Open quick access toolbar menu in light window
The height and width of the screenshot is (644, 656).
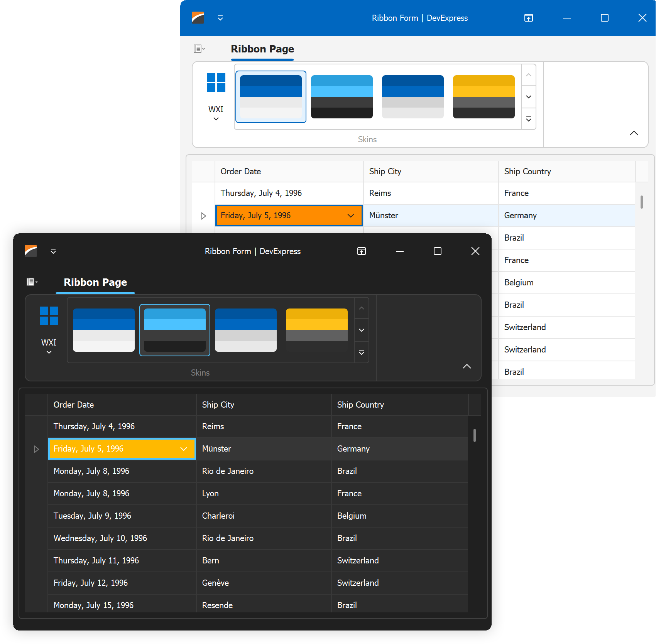click(x=220, y=18)
